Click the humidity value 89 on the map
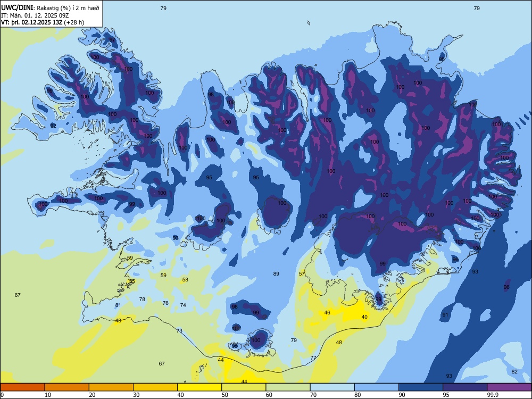Screen dimensions: 532x399 pos(276,273)
